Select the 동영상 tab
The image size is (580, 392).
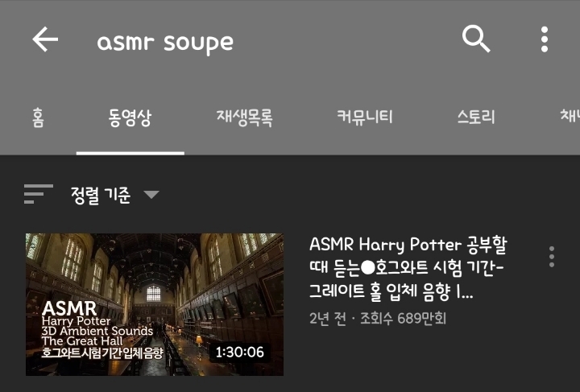tap(130, 118)
